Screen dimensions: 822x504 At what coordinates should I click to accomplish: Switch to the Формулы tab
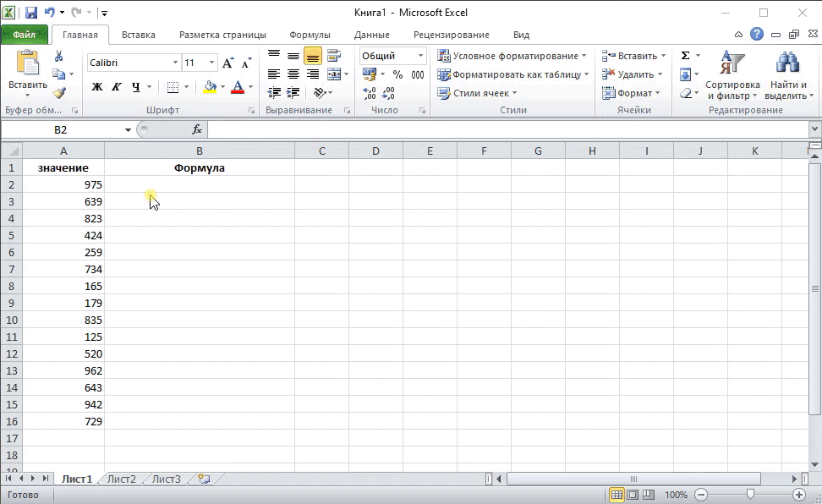(x=310, y=35)
